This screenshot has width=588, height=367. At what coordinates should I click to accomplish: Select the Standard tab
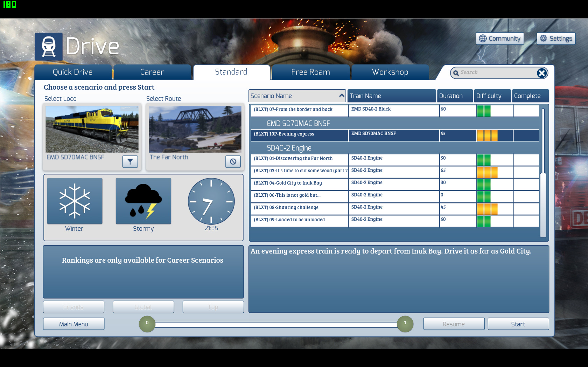coord(231,72)
